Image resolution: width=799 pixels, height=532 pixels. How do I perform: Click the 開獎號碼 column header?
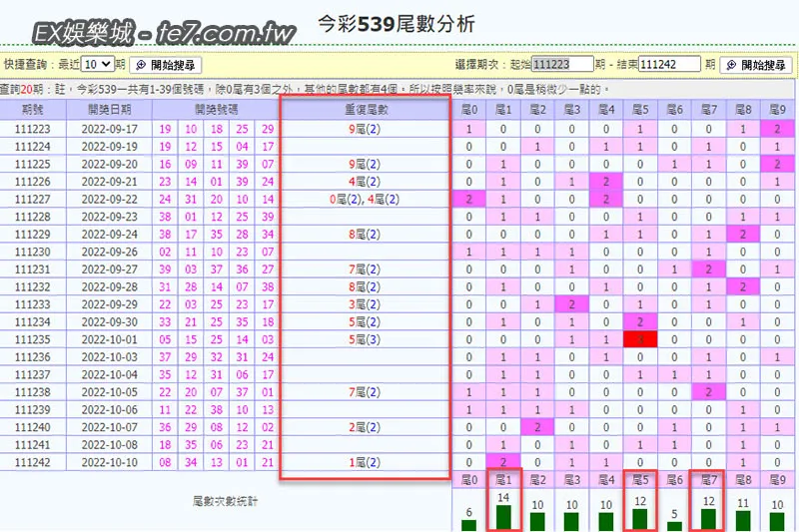(215, 110)
